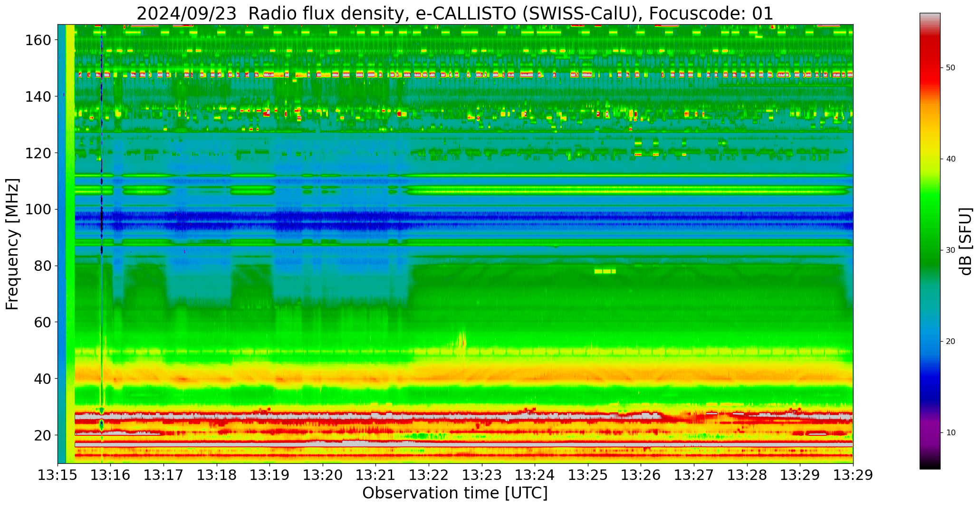Click the 13:21 time tick label
This screenshot has width=980, height=507.
click(x=376, y=475)
